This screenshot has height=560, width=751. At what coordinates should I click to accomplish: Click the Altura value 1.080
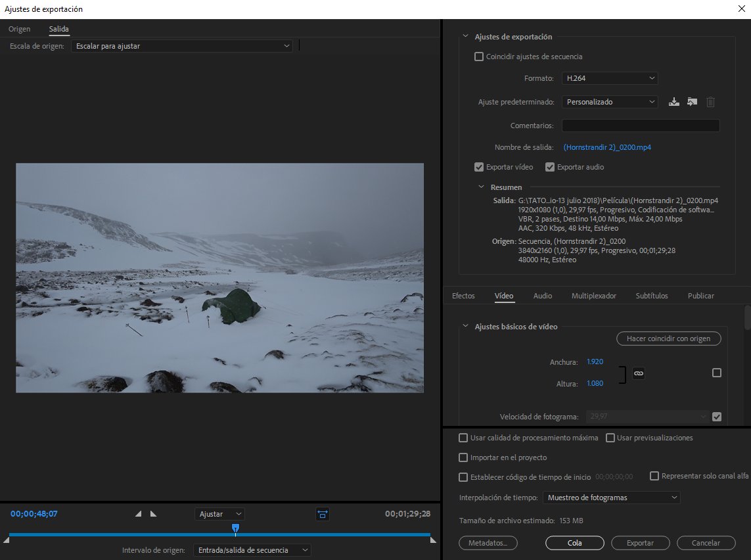click(x=595, y=383)
